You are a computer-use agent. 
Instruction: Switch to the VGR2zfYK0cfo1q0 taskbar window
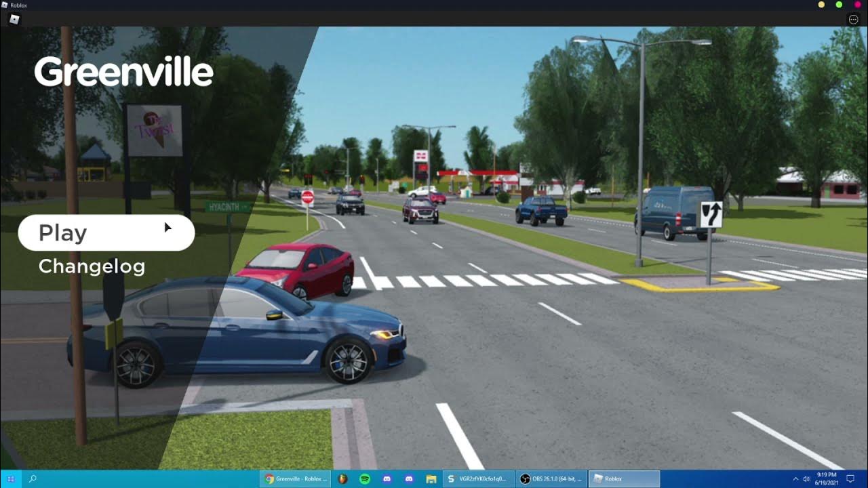coord(478,479)
